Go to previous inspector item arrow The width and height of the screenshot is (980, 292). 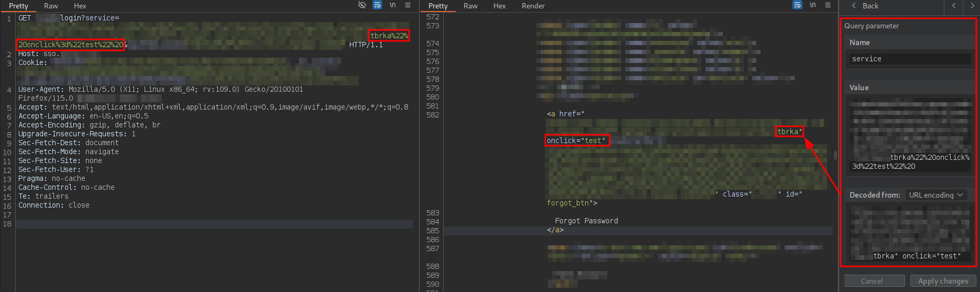click(954, 6)
